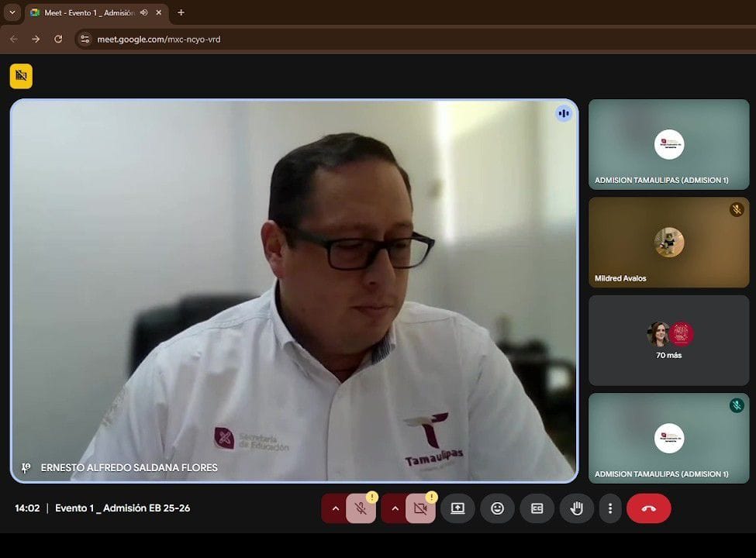Open the 70 más participants tile

(x=668, y=340)
